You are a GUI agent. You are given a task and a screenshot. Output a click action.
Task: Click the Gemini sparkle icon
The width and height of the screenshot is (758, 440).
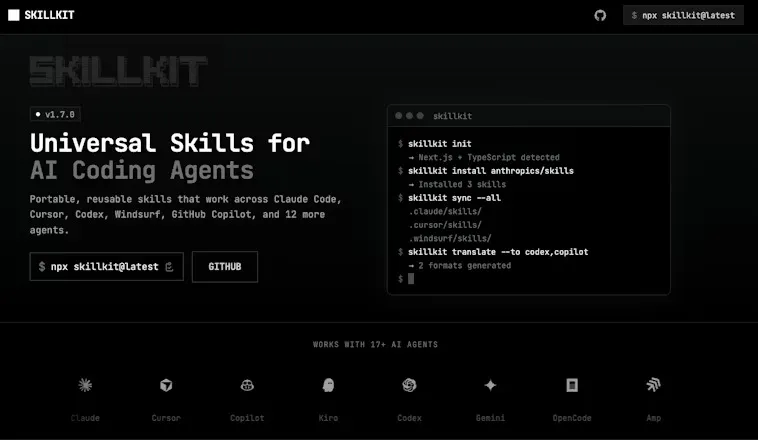[490, 385]
